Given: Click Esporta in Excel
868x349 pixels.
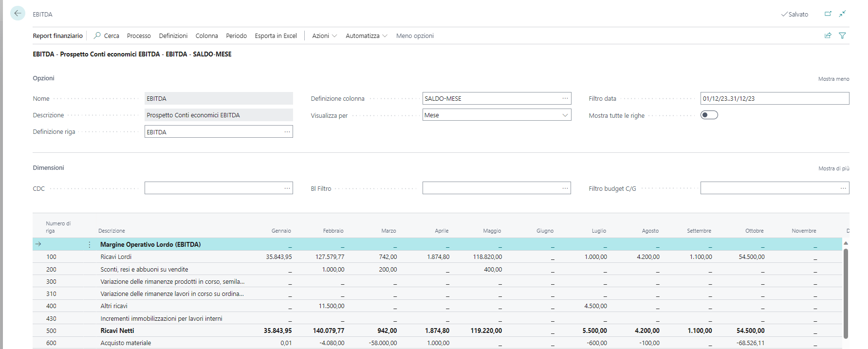Looking at the screenshot, I should (276, 36).
